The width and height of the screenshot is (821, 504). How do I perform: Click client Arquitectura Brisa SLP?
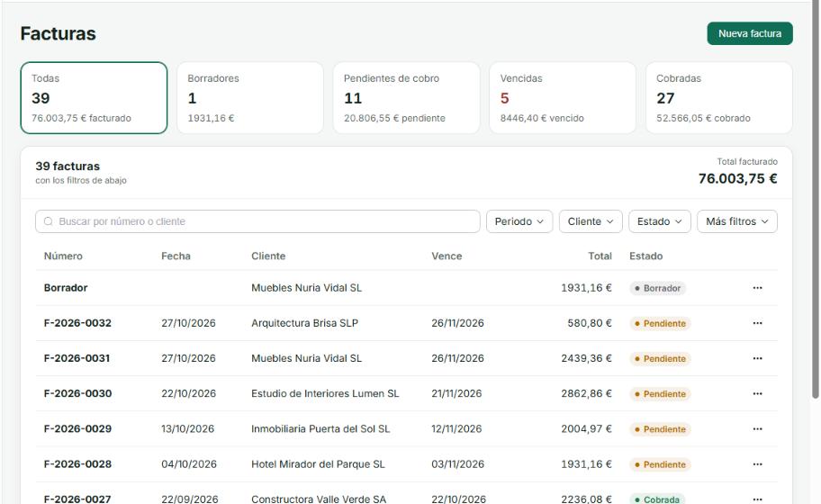pyautogui.click(x=305, y=323)
